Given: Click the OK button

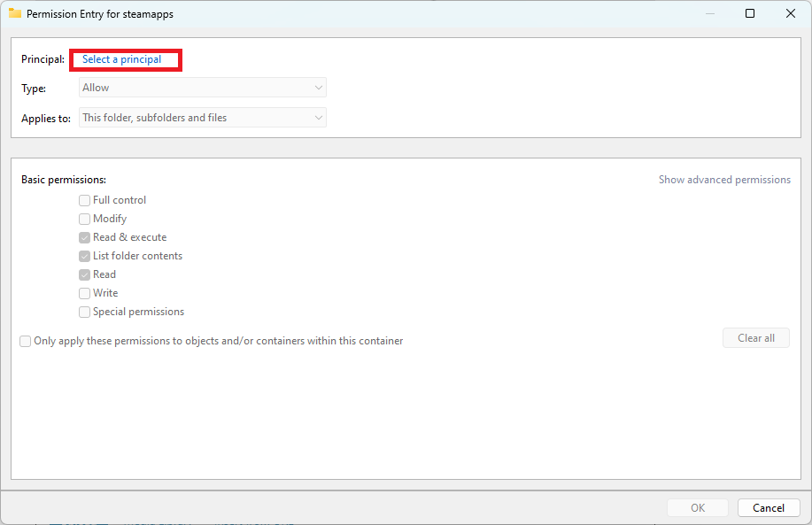Looking at the screenshot, I should tap(697, 507).
